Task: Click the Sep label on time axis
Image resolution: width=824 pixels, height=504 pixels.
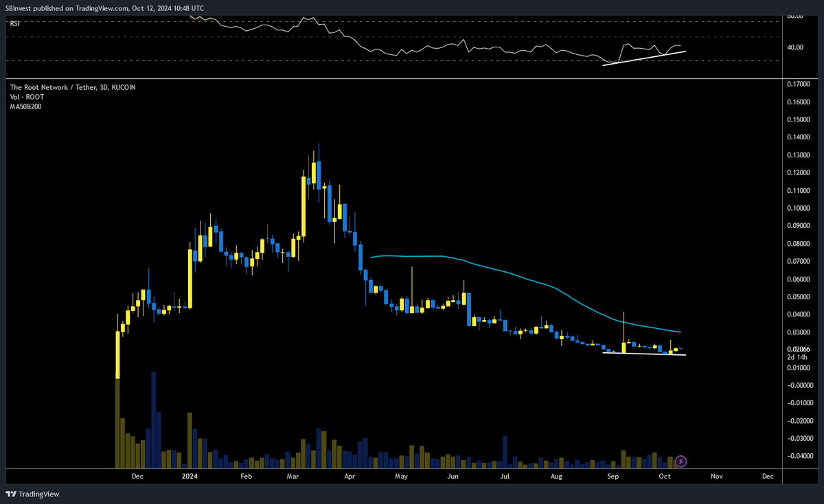Action: 614,476
